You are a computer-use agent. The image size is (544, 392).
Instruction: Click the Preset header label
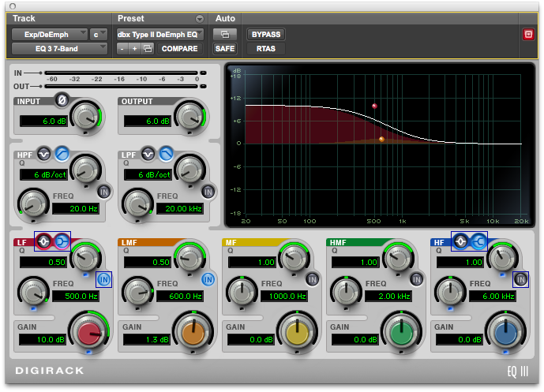130,18
